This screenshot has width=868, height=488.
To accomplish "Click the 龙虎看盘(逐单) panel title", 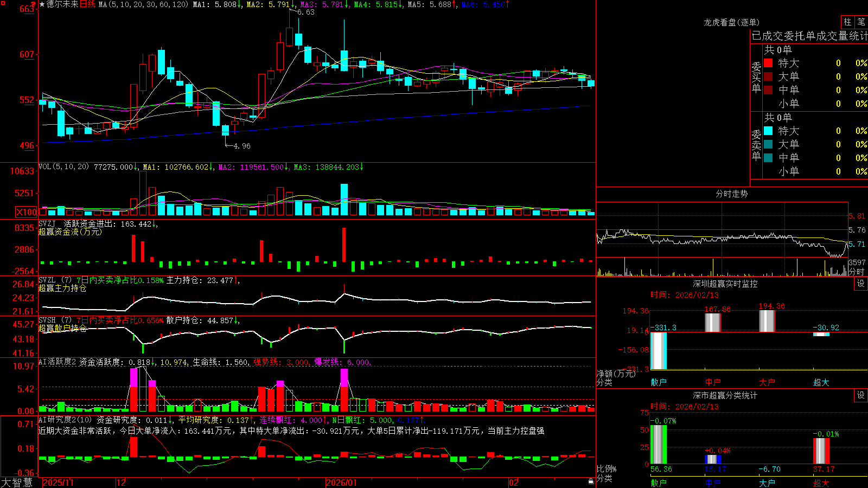I will tap(731, 22).
